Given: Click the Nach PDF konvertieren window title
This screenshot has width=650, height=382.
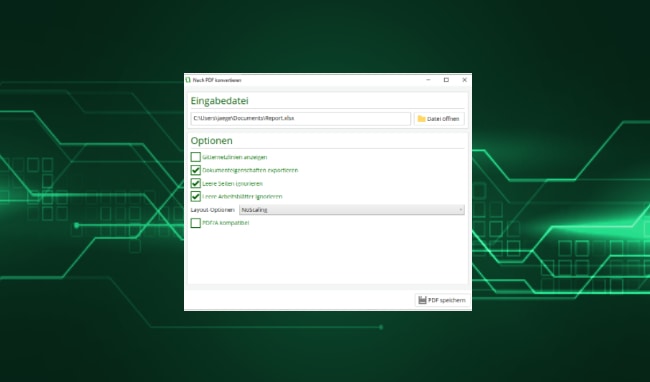Looking at the screenshot, I should click(x=217, y=80).
